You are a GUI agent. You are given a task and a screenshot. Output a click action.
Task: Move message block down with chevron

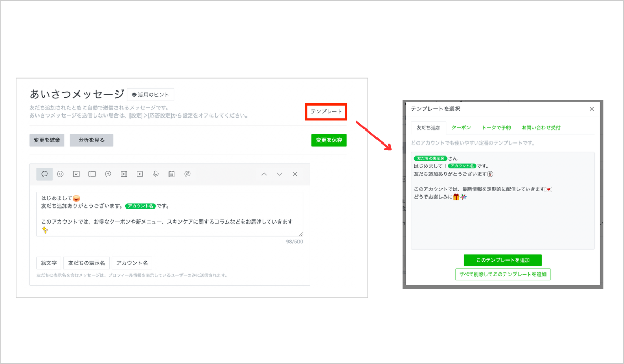[x=279, y=174]
